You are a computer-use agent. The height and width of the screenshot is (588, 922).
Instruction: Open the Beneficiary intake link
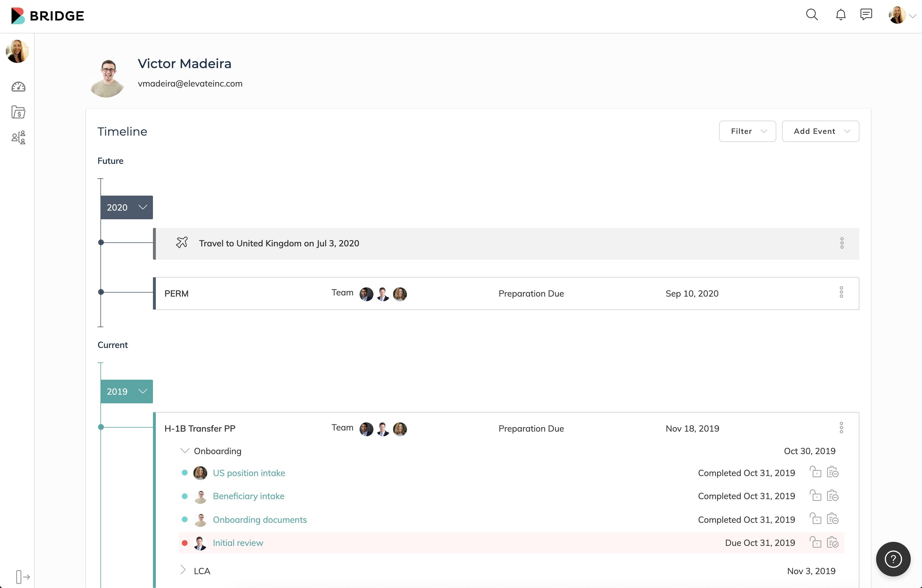point(248,496)
